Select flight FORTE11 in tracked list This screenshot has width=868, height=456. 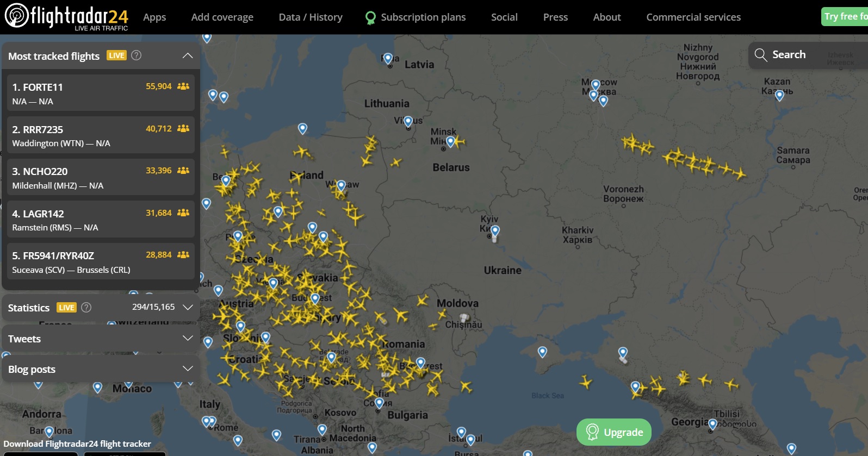click(x=101, y=93)
